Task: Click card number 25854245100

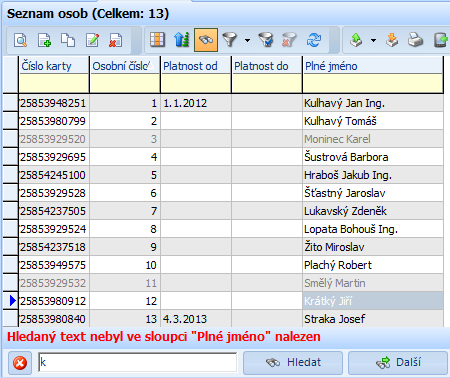Action: (x=53, y=175)
